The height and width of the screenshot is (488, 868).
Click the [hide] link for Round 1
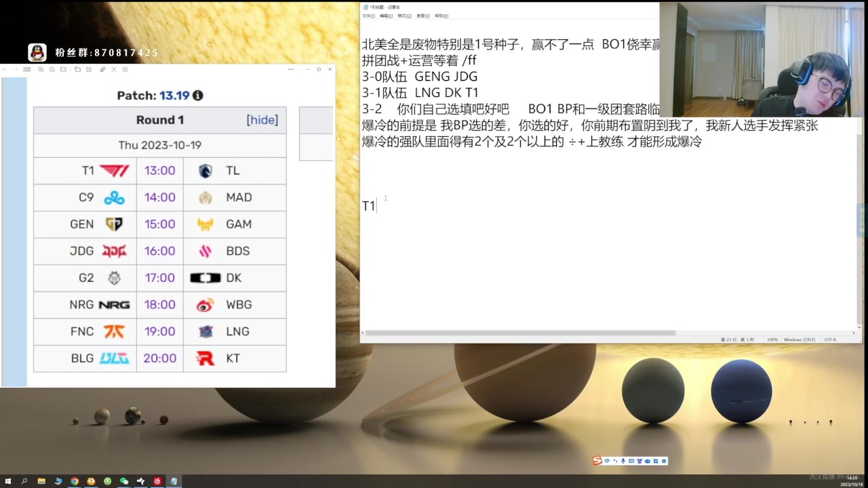pyautogui.click(x=262, y=120)
